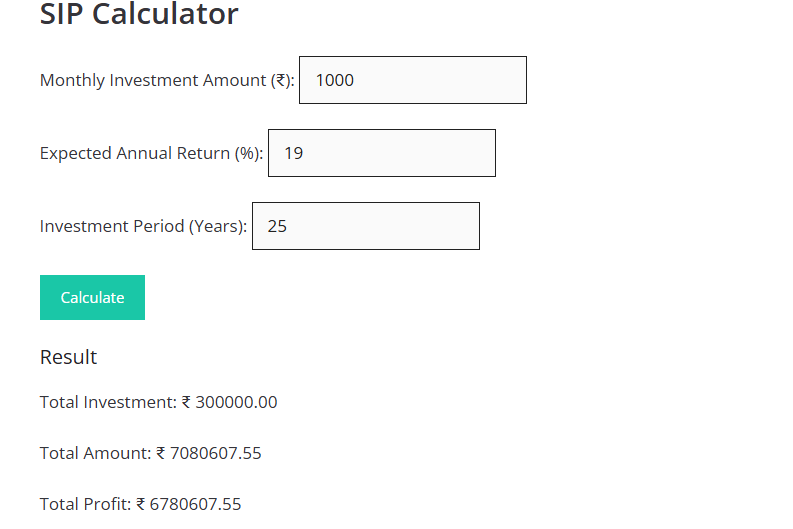The height and width of the screenshot is (529, 793).
Task: Click the rupee symbol in the Monthly Investment label
Action: pos(280,80)
